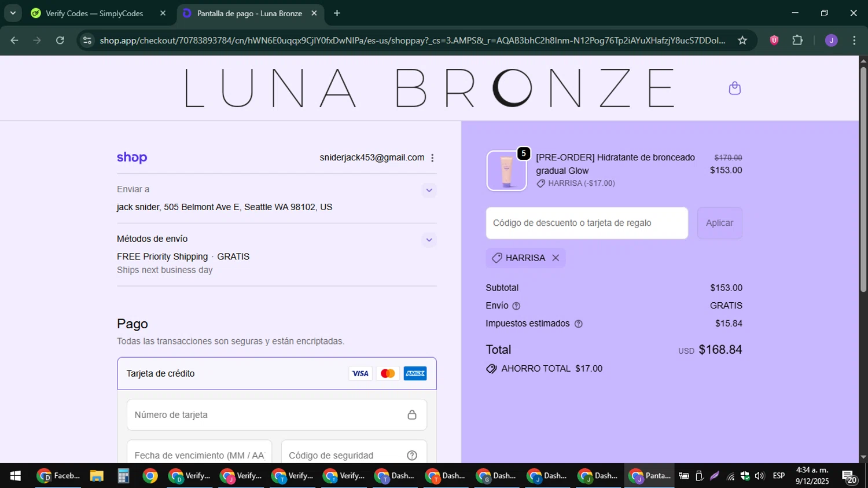
Task: Click the total amount $168.84
Action: tap(720, 350)
